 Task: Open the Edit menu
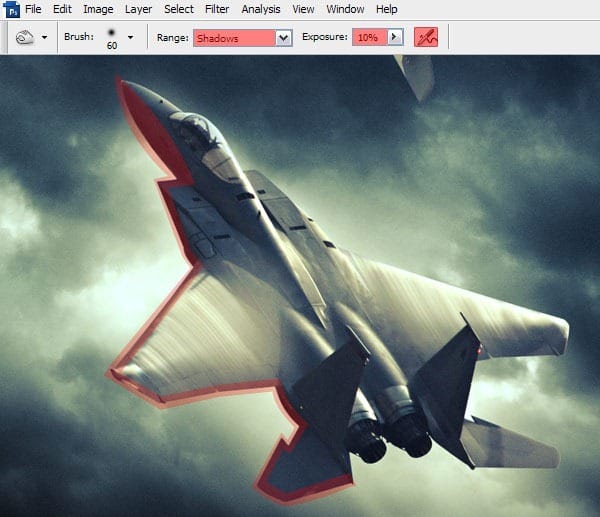tap(62, 9)
